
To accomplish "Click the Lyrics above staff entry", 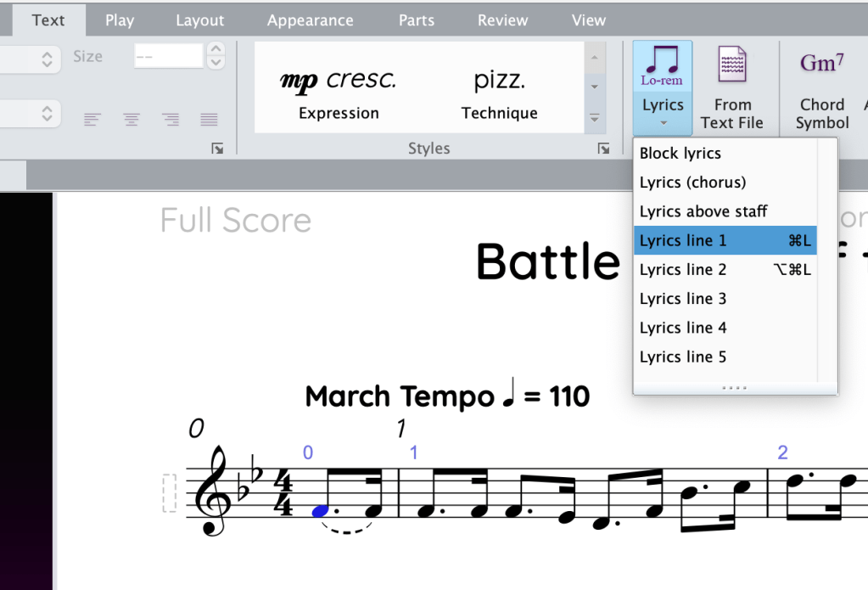I will [x=703, y=211].
